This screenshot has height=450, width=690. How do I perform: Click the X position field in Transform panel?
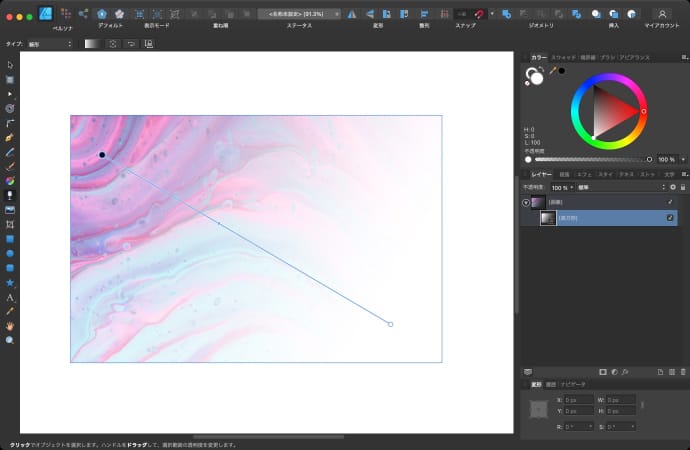(578, 400)
